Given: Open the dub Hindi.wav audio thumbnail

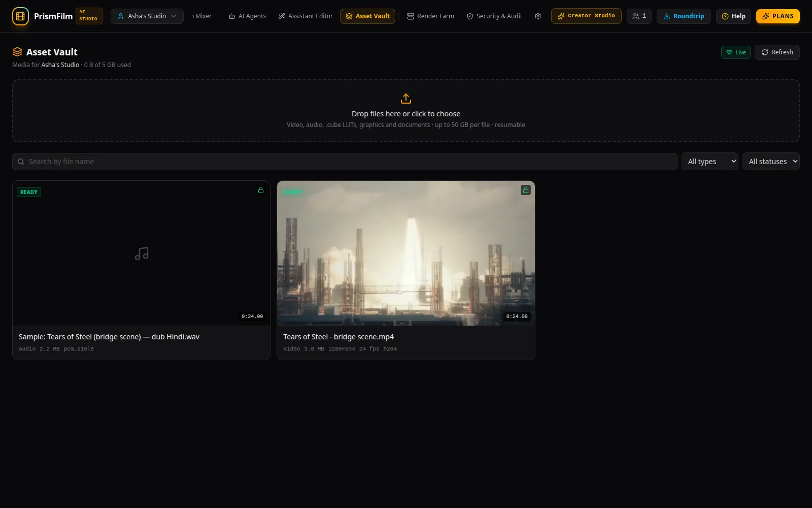Looking at the screenshot, I should [x=142, y=253].
